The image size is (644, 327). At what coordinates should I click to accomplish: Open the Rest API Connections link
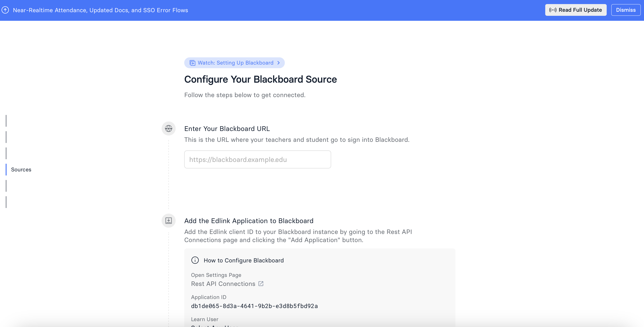point(223,284)
